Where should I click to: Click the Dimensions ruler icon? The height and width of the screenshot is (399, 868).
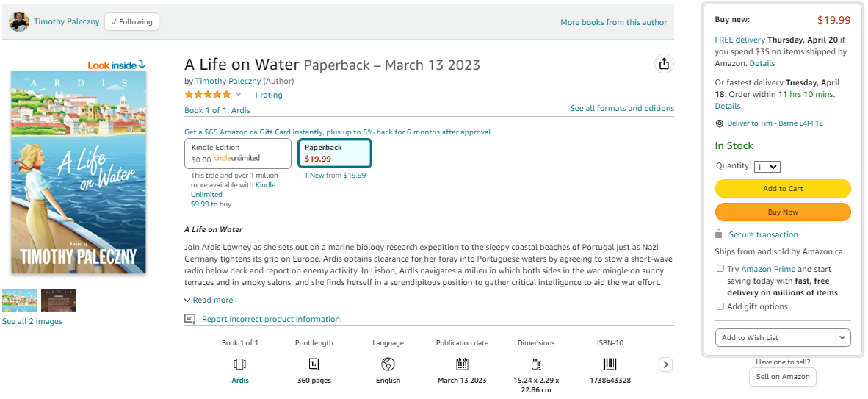pyautogui.click(x=536, y=364)
